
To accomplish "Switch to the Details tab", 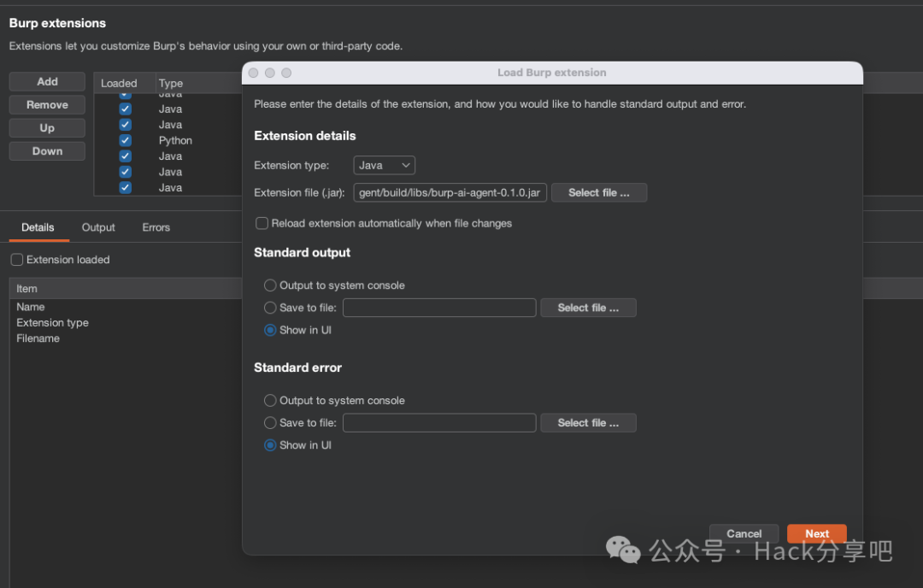I will [38, 227].
